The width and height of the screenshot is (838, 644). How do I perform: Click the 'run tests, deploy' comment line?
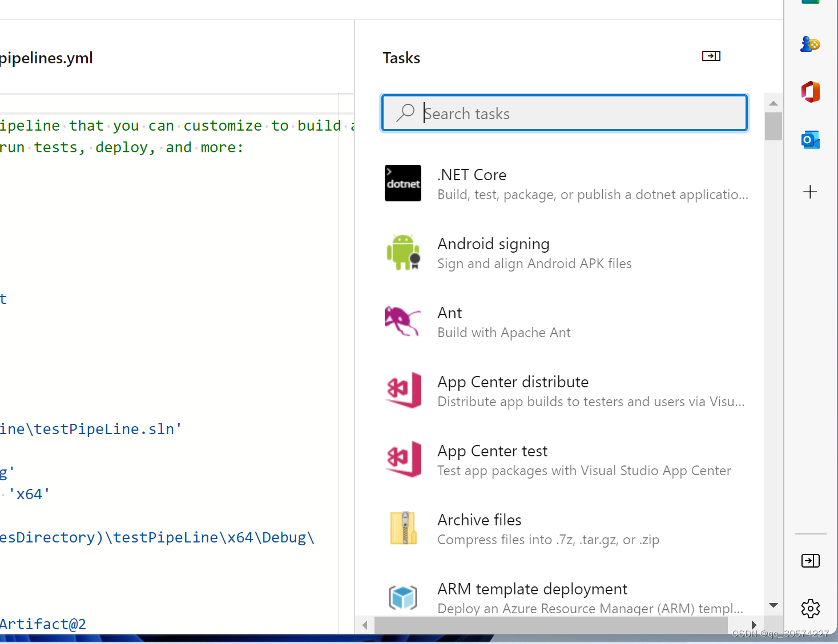click(122, 147)
